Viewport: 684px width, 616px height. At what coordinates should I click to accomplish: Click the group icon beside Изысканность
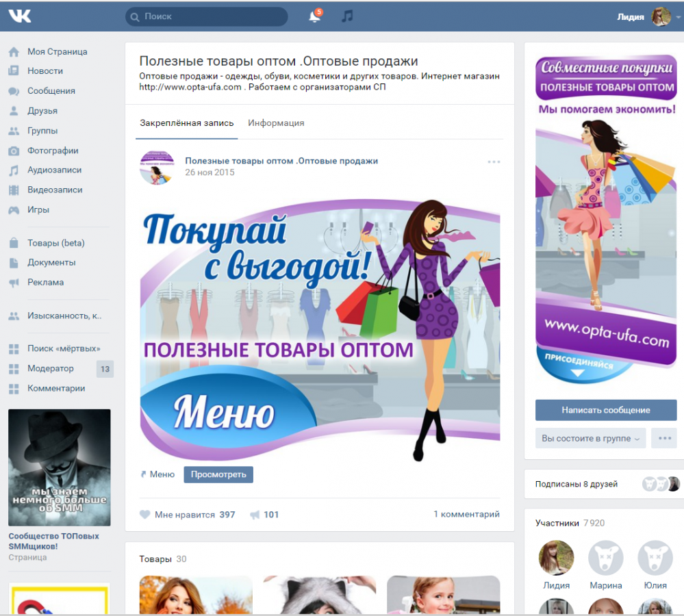pyautogui.click(x=14, y=316)
